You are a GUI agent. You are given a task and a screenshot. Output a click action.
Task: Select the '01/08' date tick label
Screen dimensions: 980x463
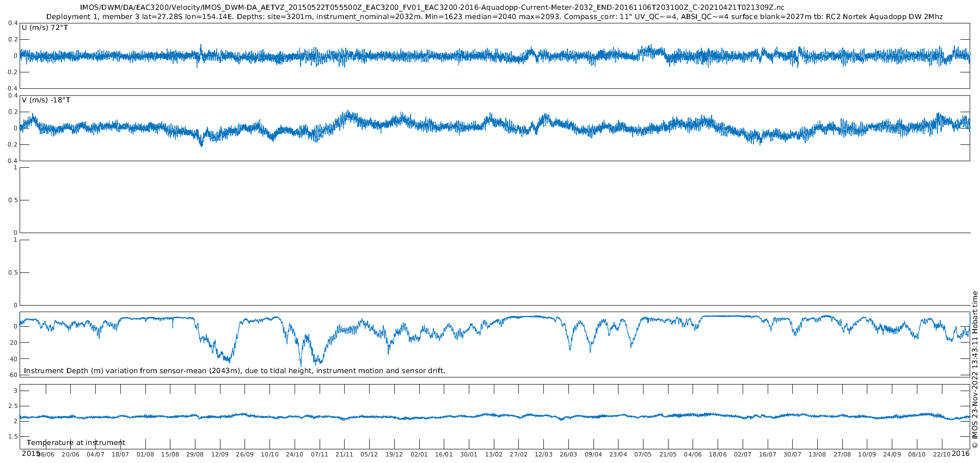click(x=145, y=454)
